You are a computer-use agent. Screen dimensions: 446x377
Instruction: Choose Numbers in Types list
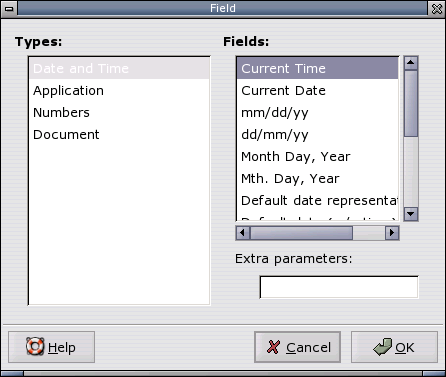click(x=119, y=113)
